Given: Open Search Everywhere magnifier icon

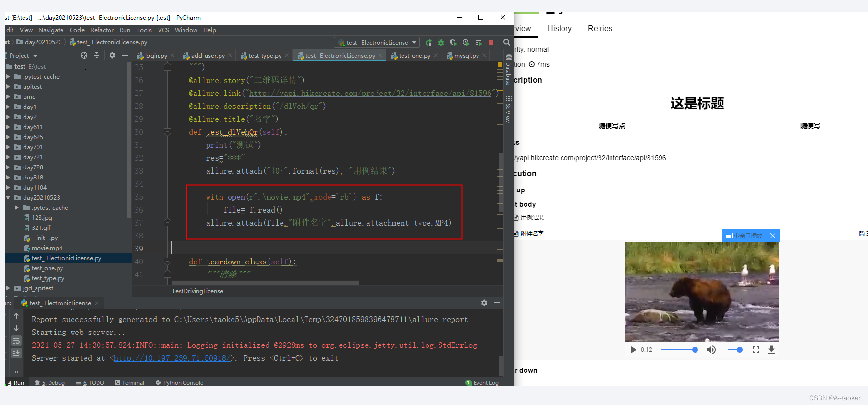Looking at the screenshot, I should pyautogui.click(x=506, y=42).
